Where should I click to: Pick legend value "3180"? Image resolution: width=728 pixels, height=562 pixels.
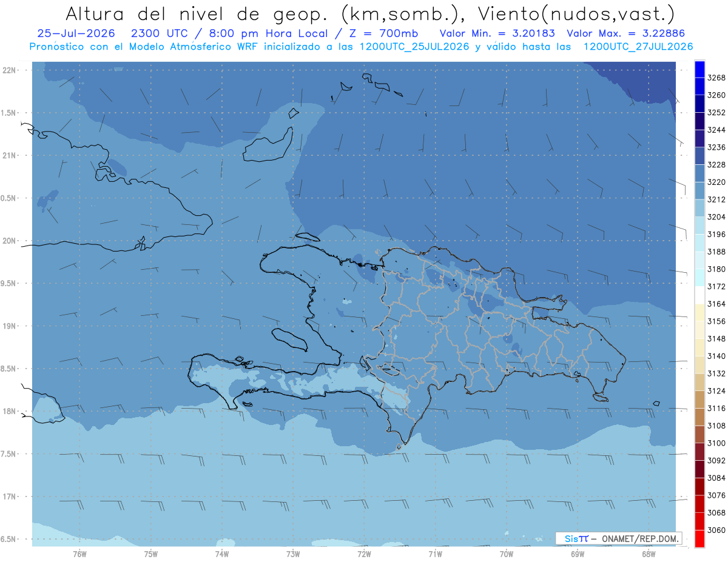[716, 269]
